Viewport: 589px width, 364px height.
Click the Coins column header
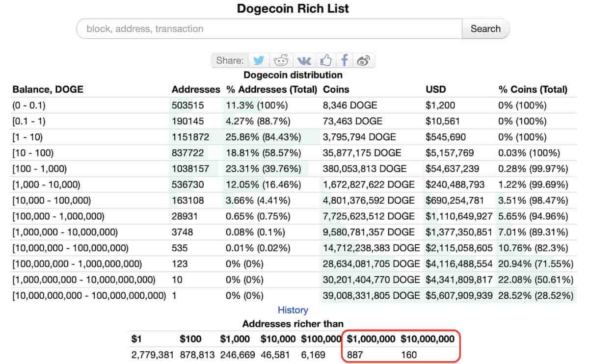[x=336, y=89]
